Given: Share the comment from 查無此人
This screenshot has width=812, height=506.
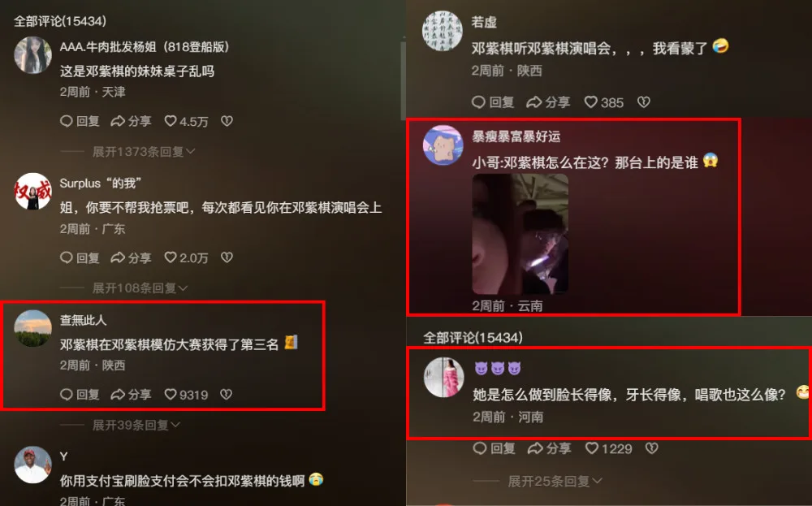Looking at the screenshot, I should (x=131, y=395).
